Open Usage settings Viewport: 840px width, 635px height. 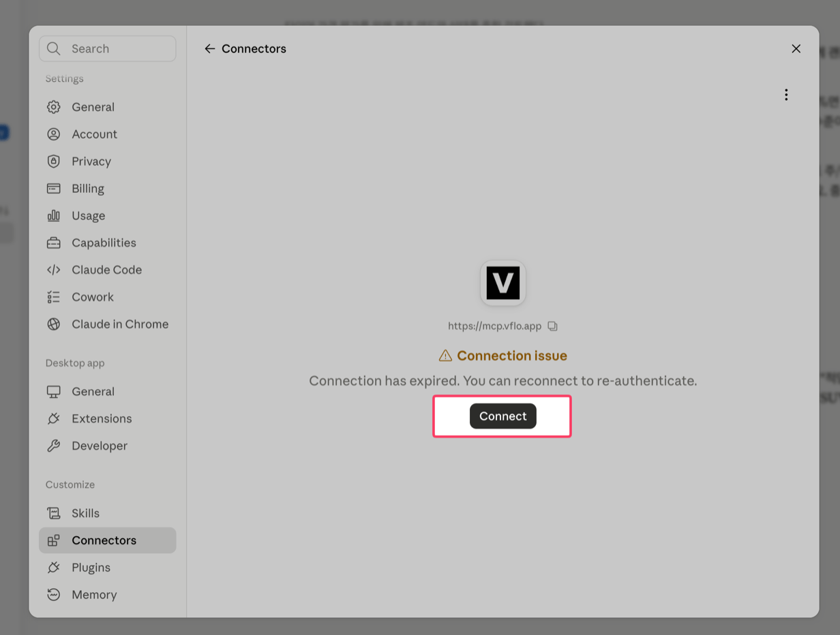108,216
